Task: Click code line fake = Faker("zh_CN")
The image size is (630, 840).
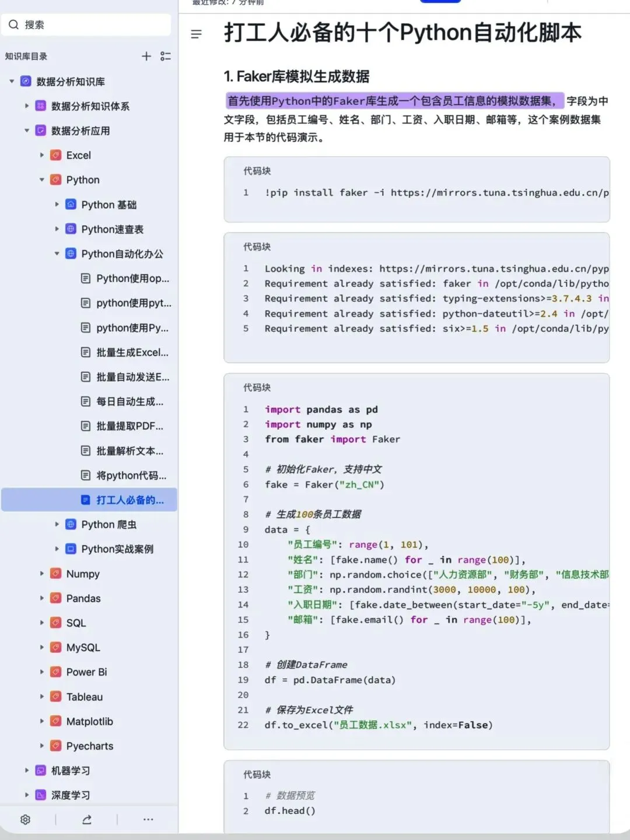Action: [324, 484]
